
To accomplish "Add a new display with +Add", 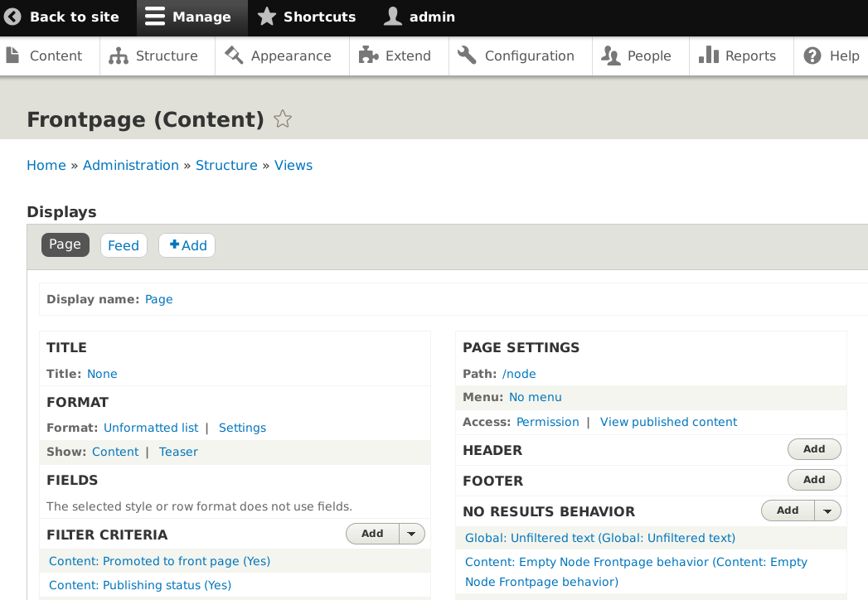I will (x=187, y=245).
